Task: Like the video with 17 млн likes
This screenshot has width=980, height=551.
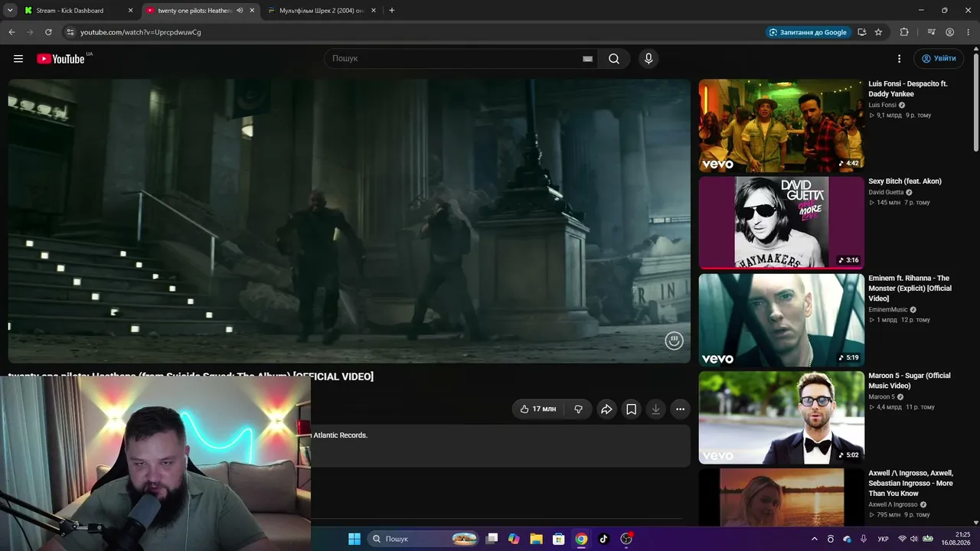Action: (538, 409)
